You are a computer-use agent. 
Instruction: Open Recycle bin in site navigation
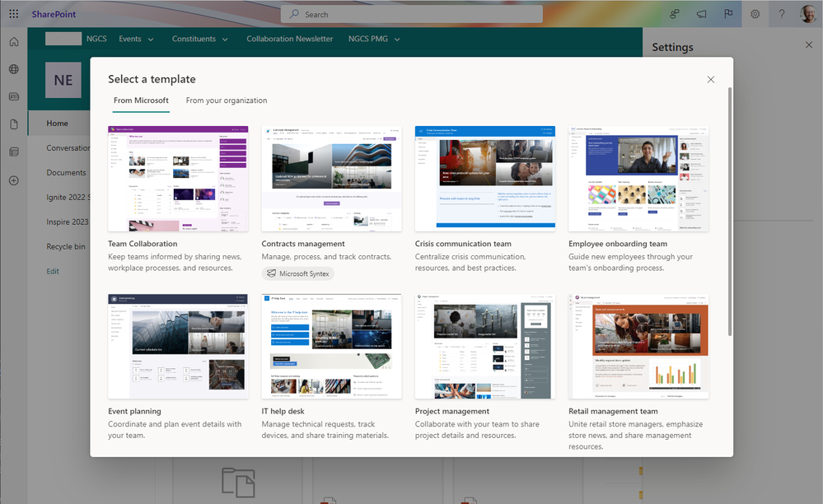[x=66, y=246]
